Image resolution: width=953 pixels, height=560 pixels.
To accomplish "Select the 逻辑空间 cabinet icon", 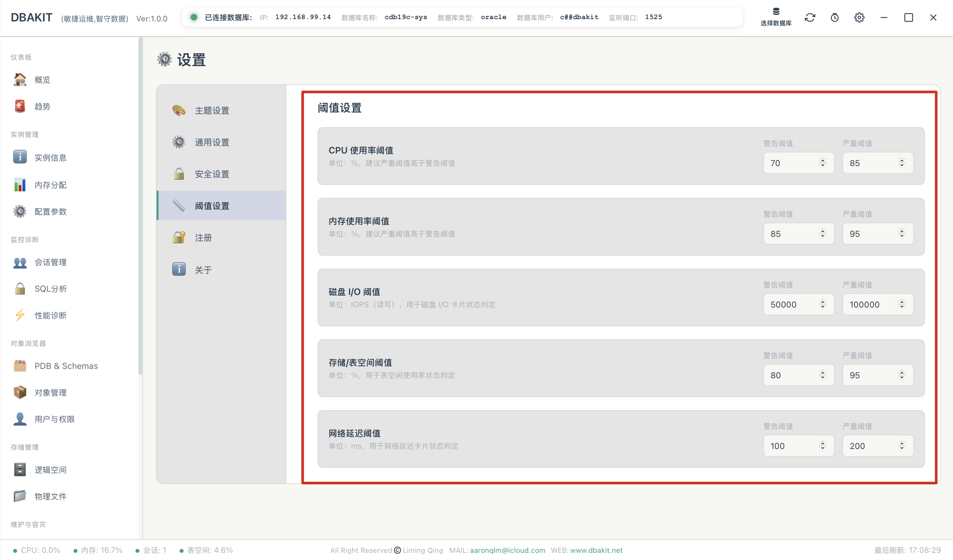I will tap(20, 470).
